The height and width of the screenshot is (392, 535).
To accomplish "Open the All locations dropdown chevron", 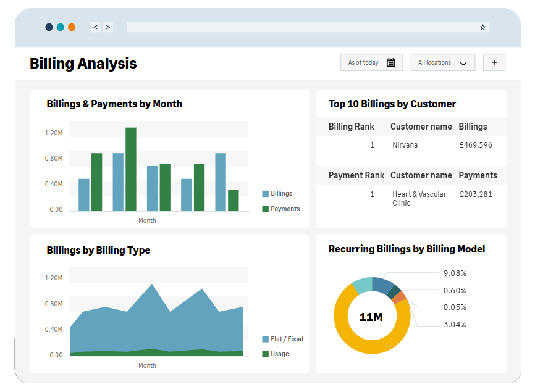I will click(463, 62).
